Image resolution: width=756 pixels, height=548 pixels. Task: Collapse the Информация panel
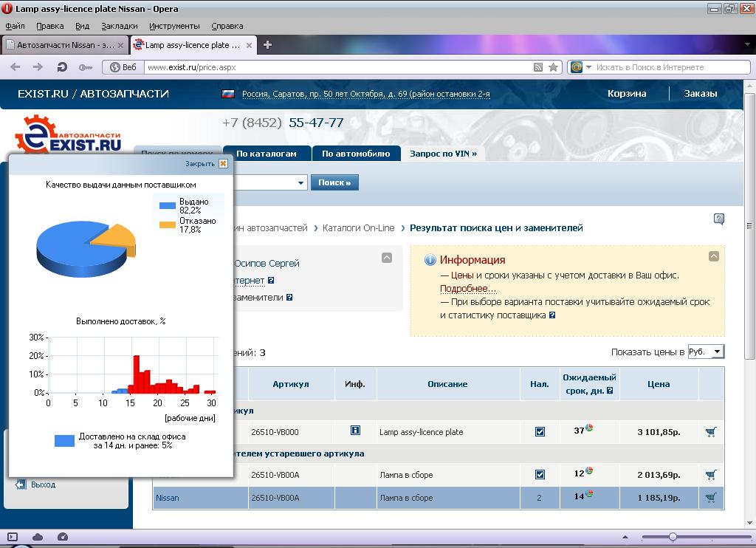point(714,256)
